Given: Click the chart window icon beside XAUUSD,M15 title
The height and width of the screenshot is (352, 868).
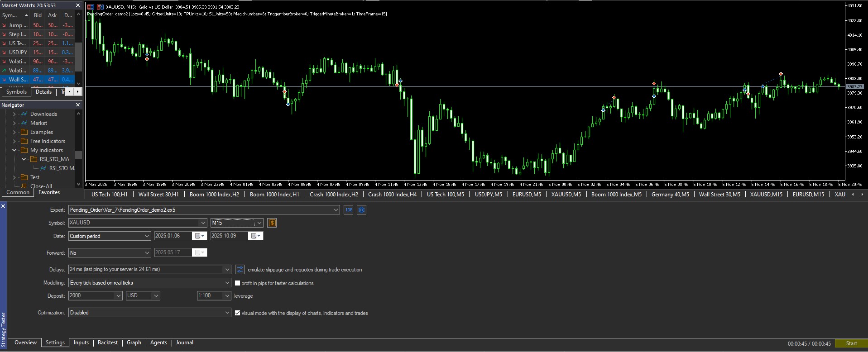Looking at the screenshot, I should point(100,7).
